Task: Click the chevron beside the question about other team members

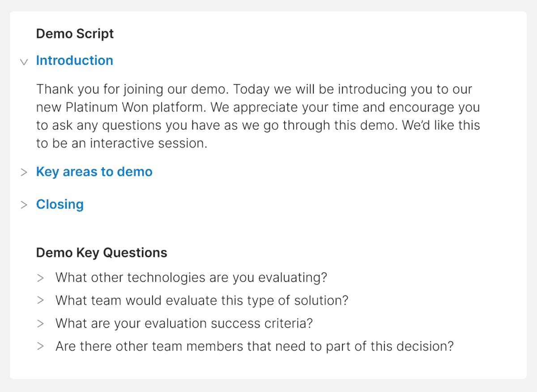Action: (x=41, y=346)
